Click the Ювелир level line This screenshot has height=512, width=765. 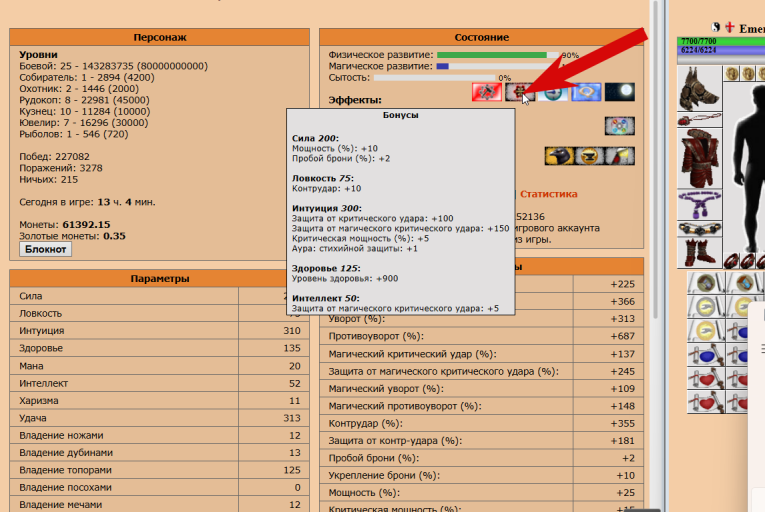pyautogui.click(x=84, y=123)
